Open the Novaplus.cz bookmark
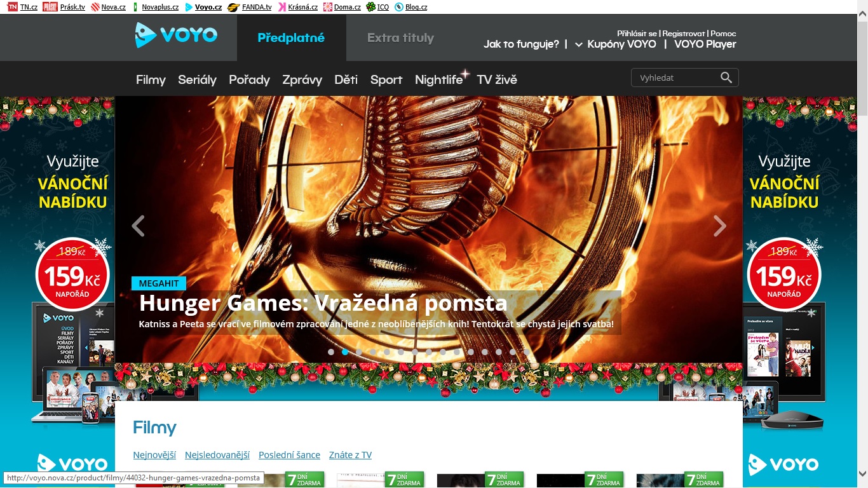 pos(155,7)
